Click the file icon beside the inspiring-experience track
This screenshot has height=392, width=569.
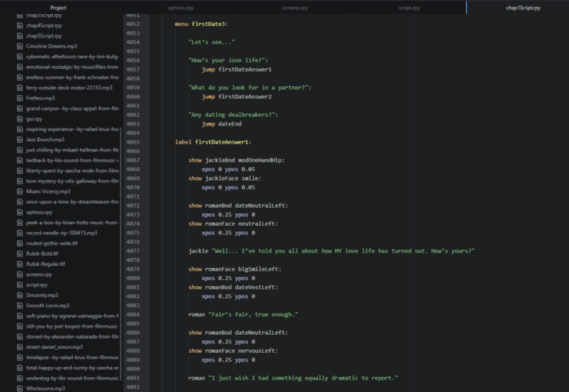click(20, 129)
